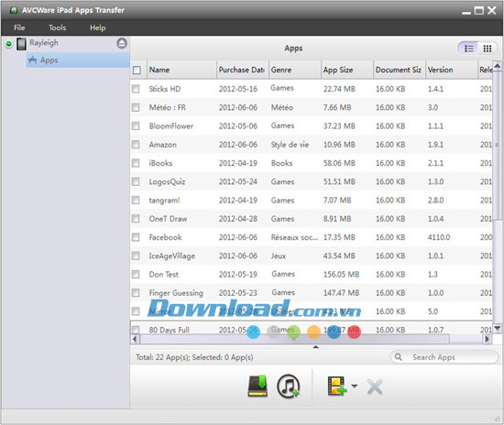Select the iBooks app name
This screenshot has height=425, width=504.
[x=160, y=163]
